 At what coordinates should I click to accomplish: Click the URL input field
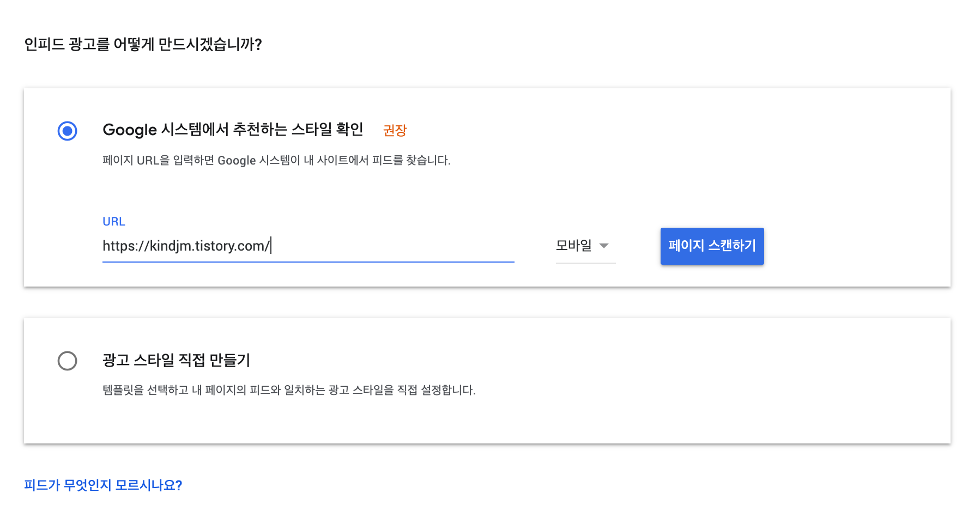click(308, 246)
